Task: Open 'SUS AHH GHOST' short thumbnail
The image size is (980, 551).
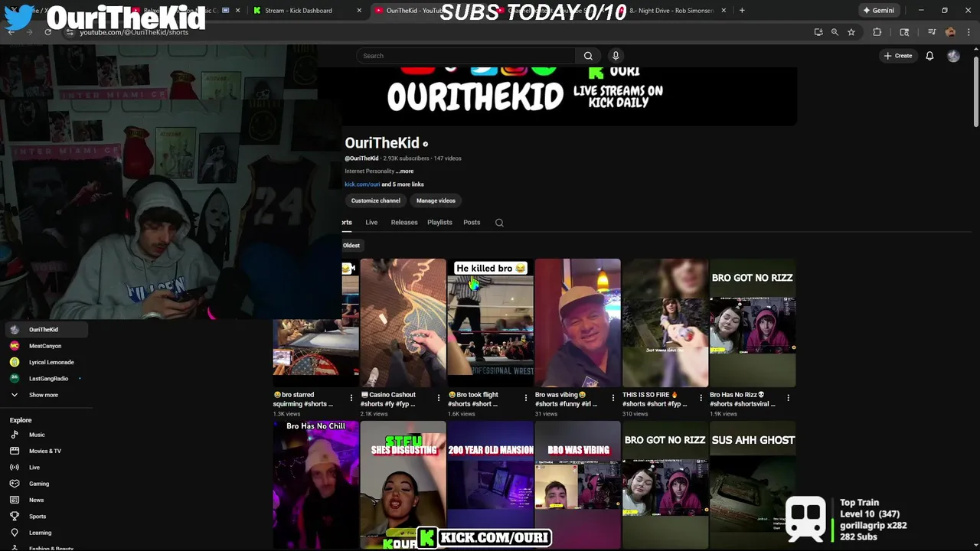Action: 753,485
